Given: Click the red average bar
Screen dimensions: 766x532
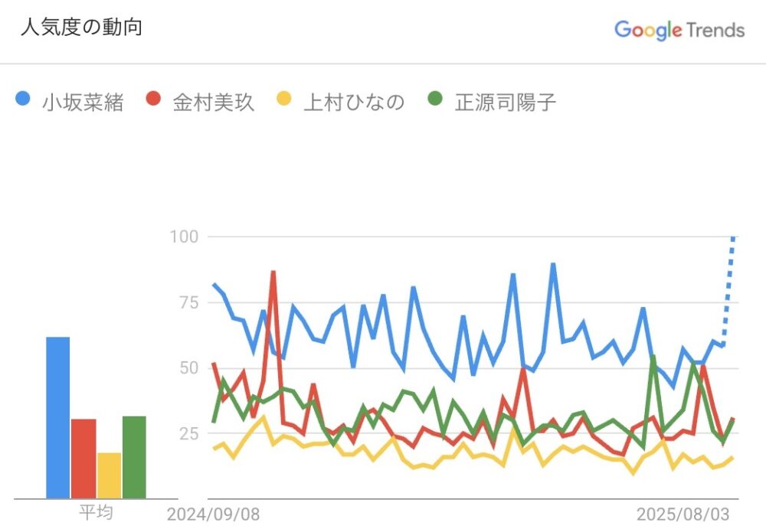Looking at the screenshot, I should pos(83,458).
